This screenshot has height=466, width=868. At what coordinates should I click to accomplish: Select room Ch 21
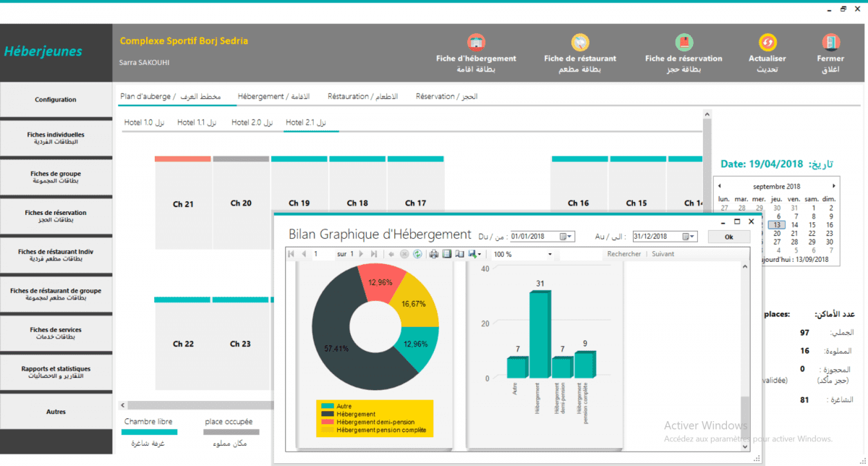[183, 204]
